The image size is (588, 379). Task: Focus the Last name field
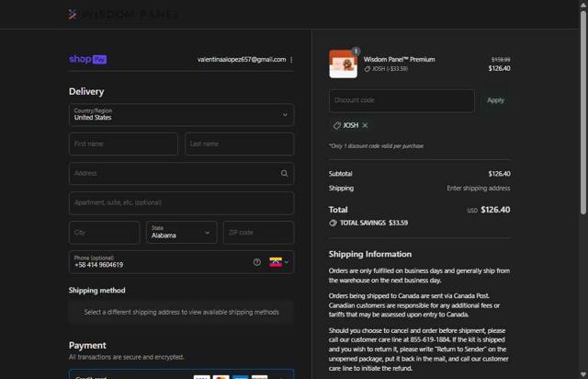239,144
